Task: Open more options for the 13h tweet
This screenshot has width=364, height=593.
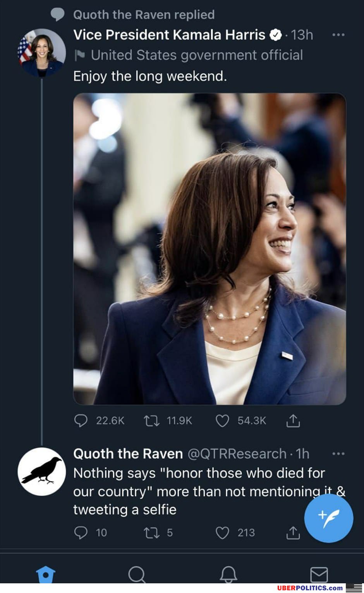Action: pos(338,35)
